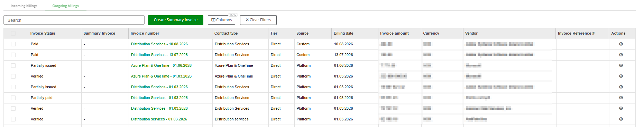Viewport: 644px width, 127px height.
Task: Open view action for Azure Plan 01.06.2026 row
Action: pyautogui.click(x=621, y=65)
